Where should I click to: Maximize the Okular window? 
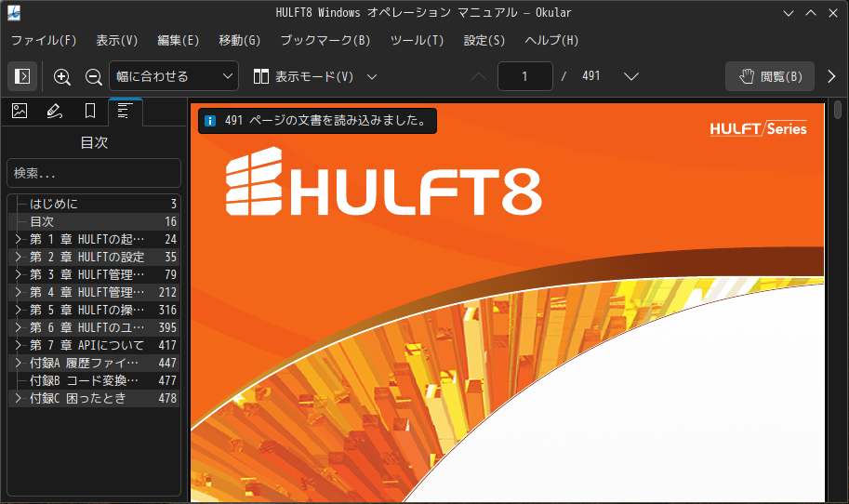[811, 13]
